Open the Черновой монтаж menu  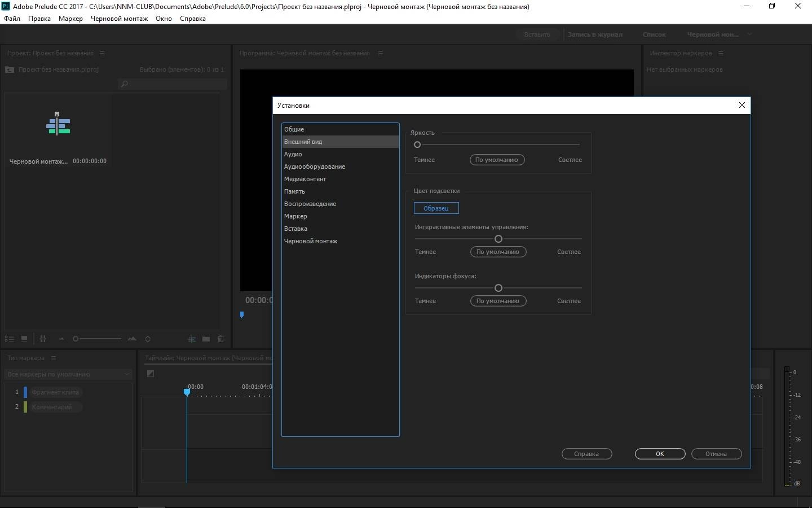[x=119, y=19]
